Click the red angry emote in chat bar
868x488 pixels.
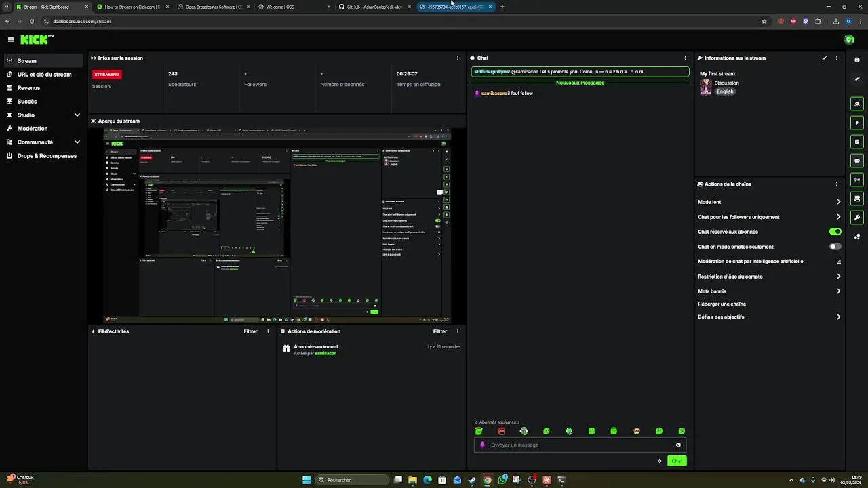pyautogui.click(x=501, y=431)
